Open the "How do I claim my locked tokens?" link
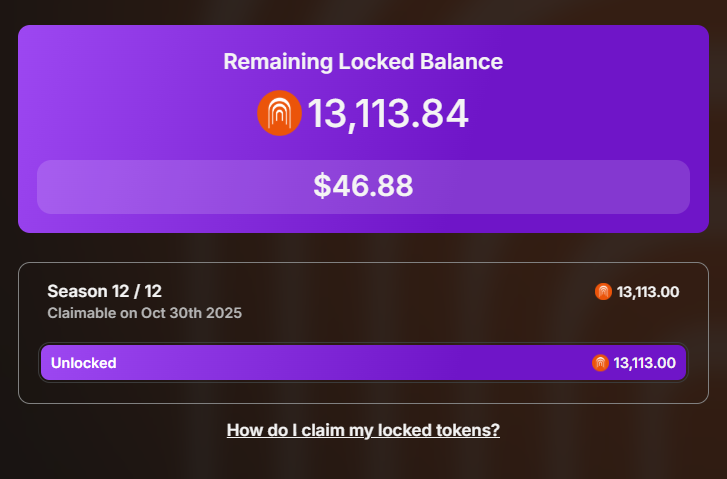Viewport: 727px width, 479px height. pos(363,431)
